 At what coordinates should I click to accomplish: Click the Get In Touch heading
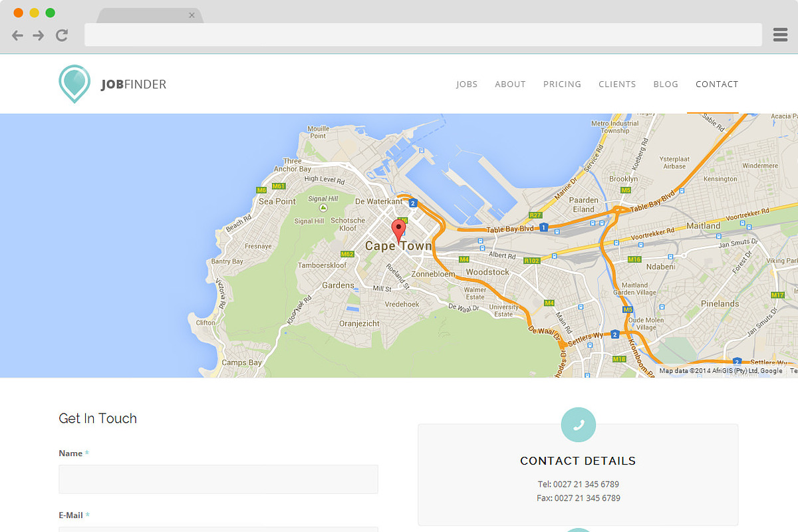tap(98, 418)
